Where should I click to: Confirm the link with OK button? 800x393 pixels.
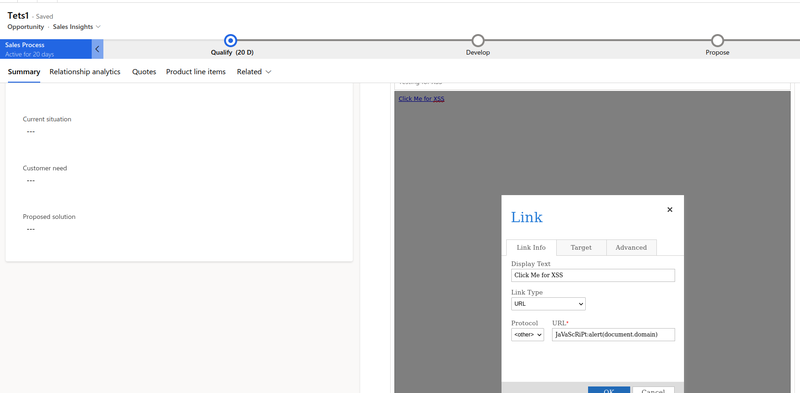point(609,390)
